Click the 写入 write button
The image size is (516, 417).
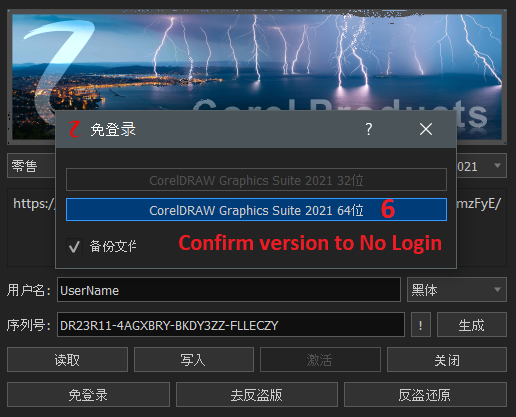point(194,360)
